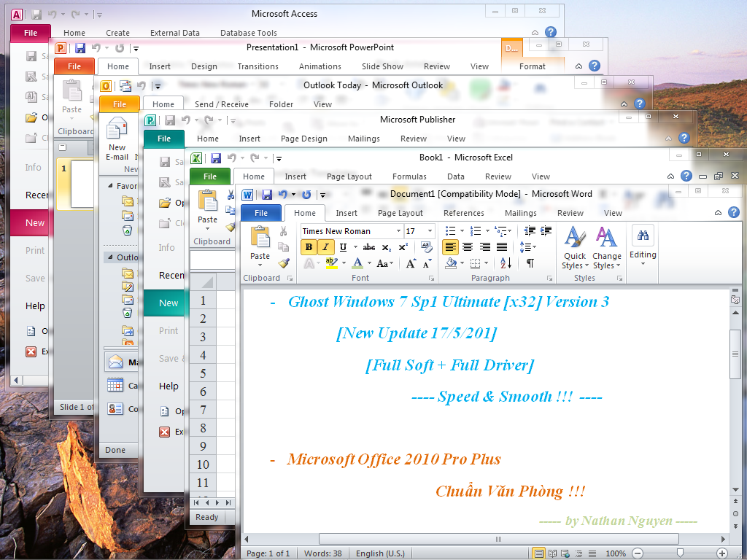This screenshot has width=747, height=560.
Task: Open the Paste dropdown arrow in Word
Action: tap(260, 265)
